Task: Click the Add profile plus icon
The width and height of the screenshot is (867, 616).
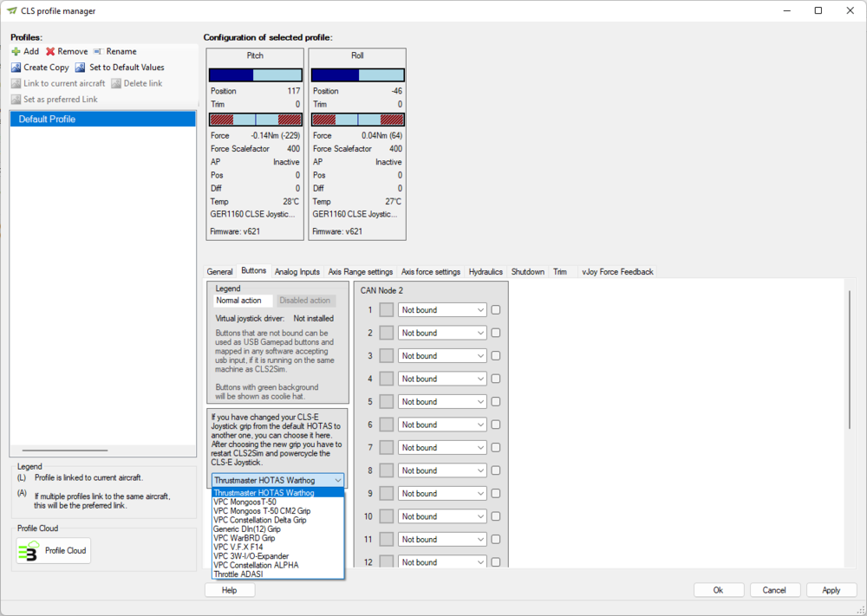Action: pos(16,51)
